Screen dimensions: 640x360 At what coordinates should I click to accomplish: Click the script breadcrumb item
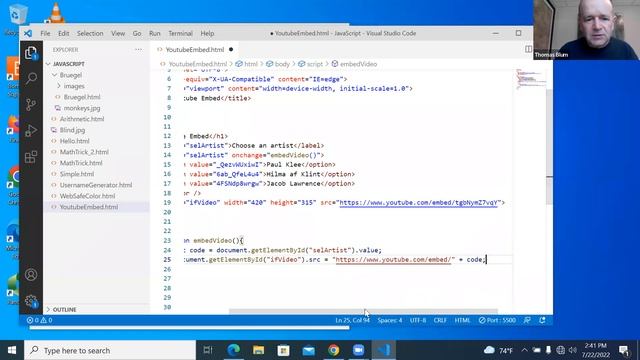pos(314,64)
